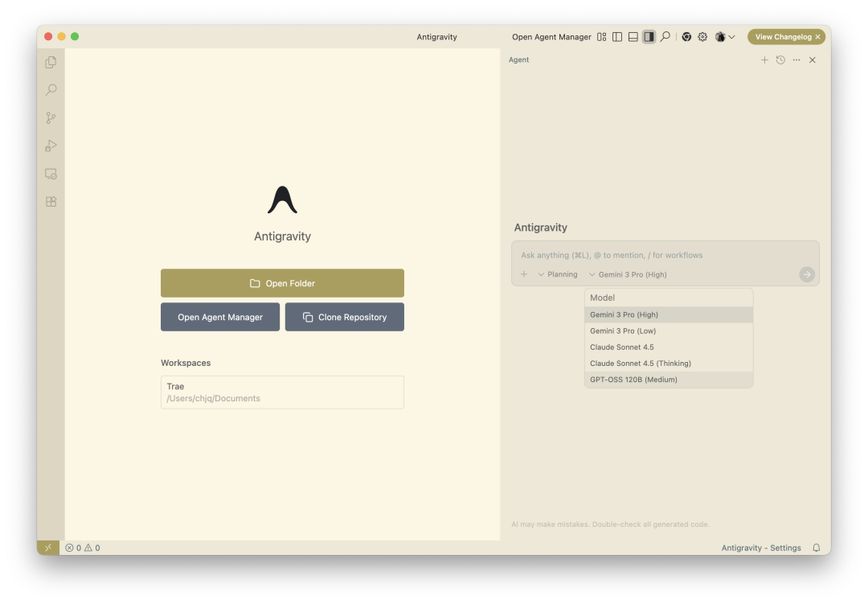Open past conversations history icon

[780, 60]
